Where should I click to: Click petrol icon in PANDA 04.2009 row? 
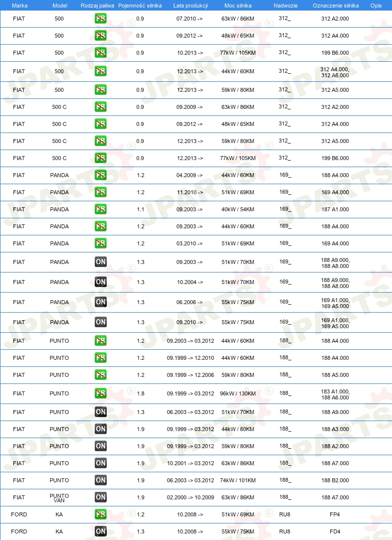[x=100, y=175]
